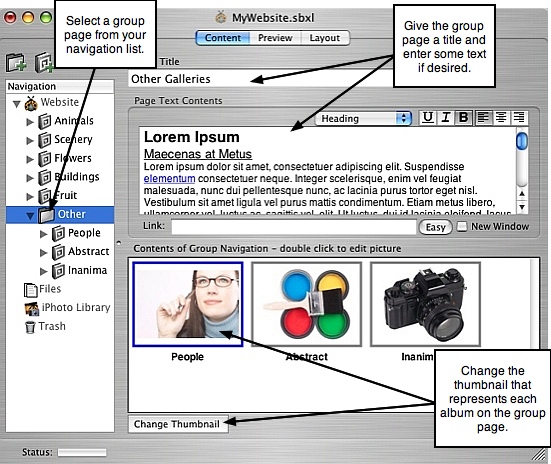
Task: Select the right align text icon
Action: [x=519, y=118]
